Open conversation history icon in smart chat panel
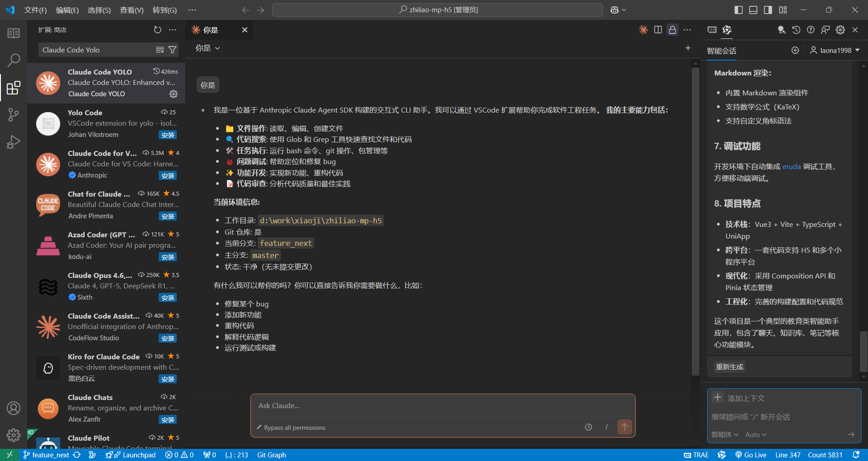The height and width of the screenshot is (461, 868). coord(796,30)
